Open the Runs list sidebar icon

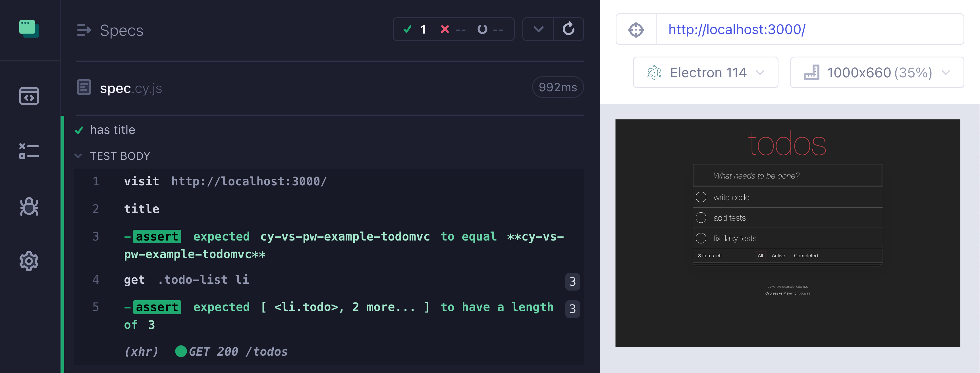pos(29,151)
